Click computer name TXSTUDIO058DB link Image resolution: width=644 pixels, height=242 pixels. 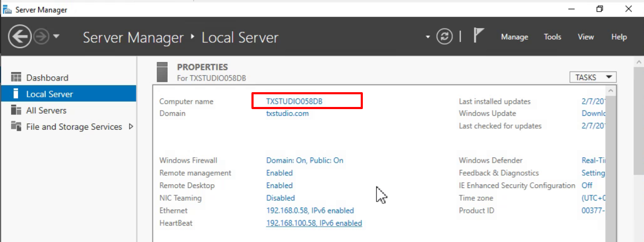click(294, 101)
